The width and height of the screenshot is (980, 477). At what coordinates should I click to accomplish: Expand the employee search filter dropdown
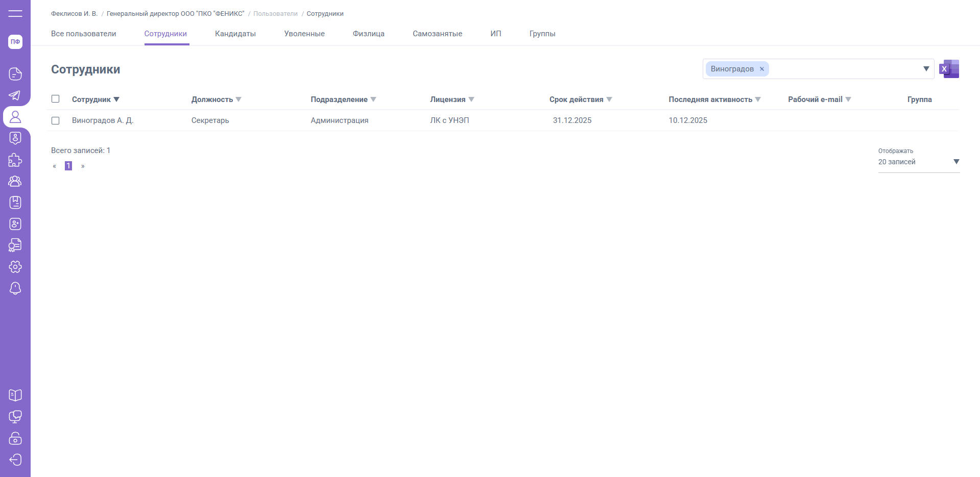(x=926, y=69)
